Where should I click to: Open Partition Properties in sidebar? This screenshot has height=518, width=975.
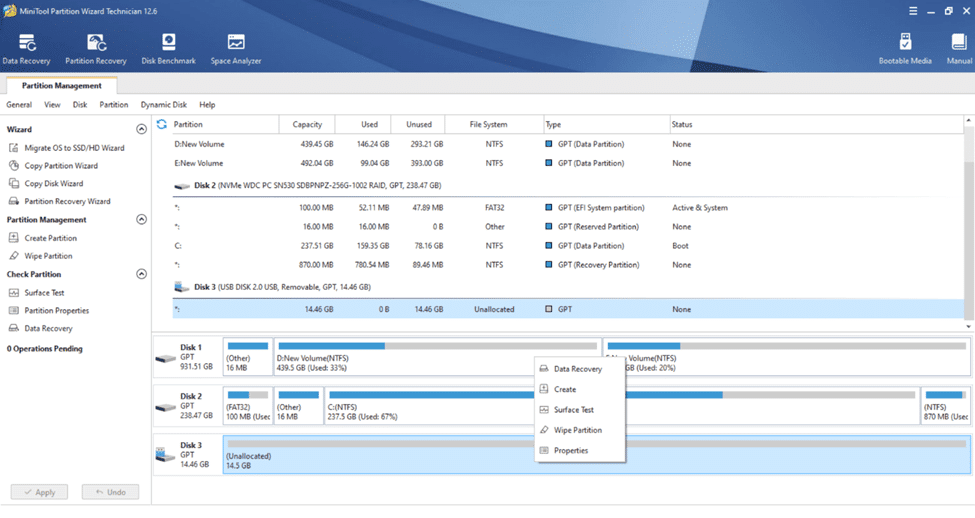pos(49,311)
